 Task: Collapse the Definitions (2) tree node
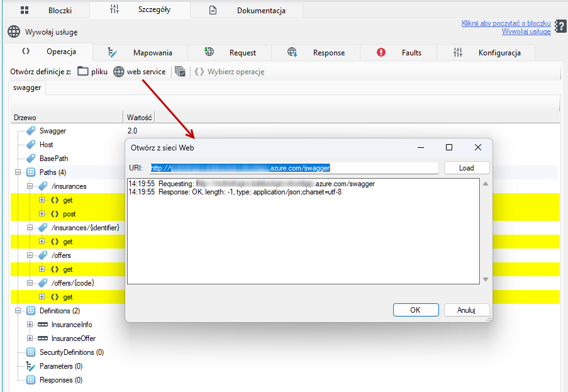(x=18, y=310)
